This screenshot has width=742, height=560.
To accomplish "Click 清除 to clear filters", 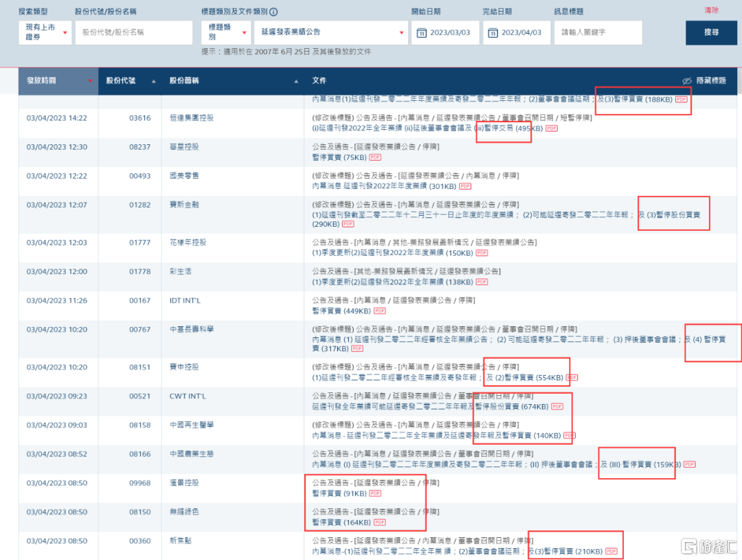I will click(x=711, y=10).
